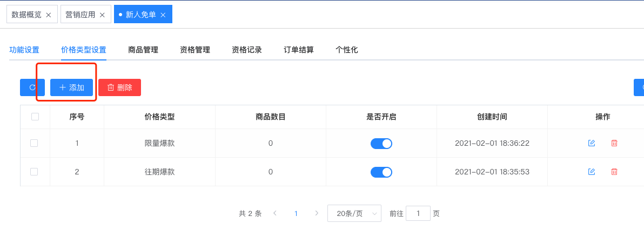
Task: Click the refresh icon button
Action: point(32,87)
